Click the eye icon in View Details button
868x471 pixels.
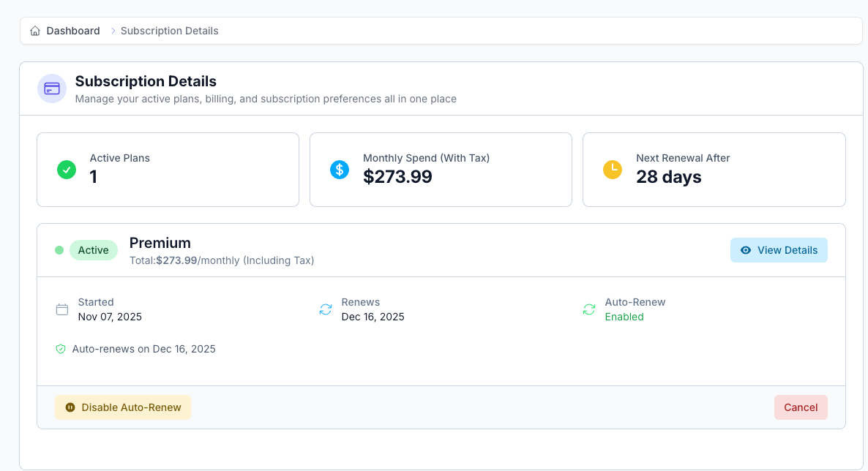click(746, 250)
